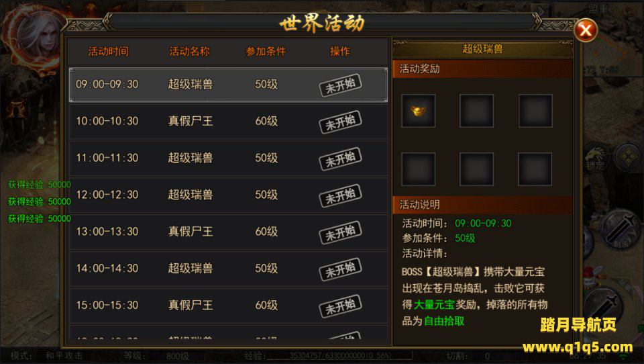Select the 10:00-10:30 真假尸王 event row

[228, 122]
